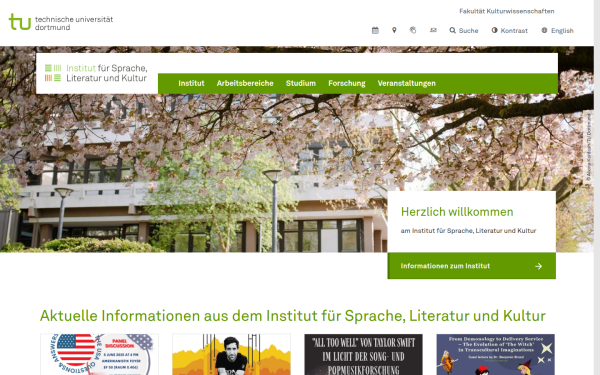Open the Suche search

pyautogui.click(x=464, y=30)
